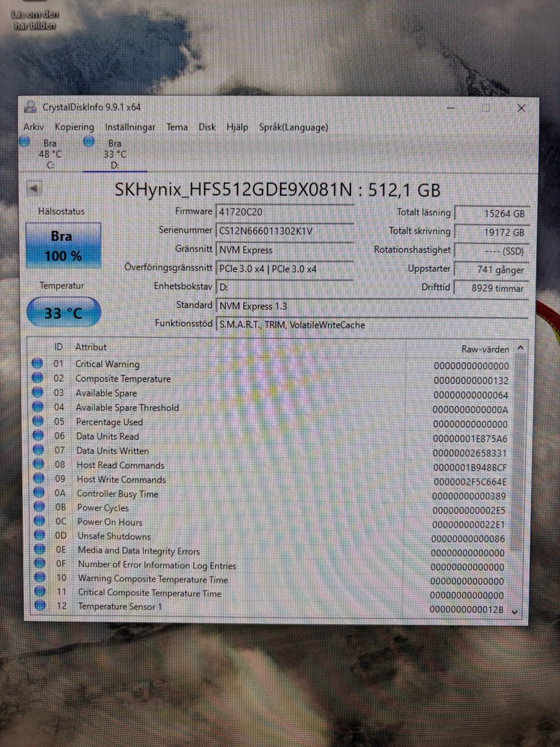Close the CrystalDiskInfo window

click(x=521, y=108)
